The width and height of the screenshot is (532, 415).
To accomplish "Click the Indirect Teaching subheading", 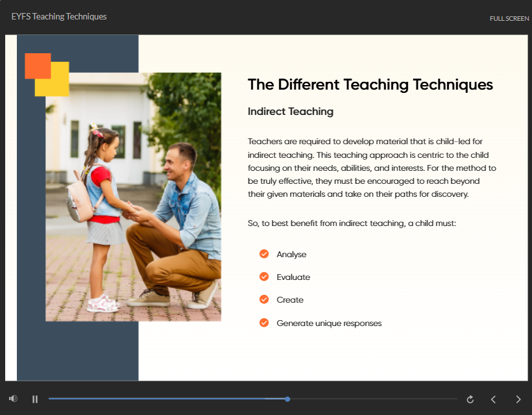I will click(x=290, y=112).
